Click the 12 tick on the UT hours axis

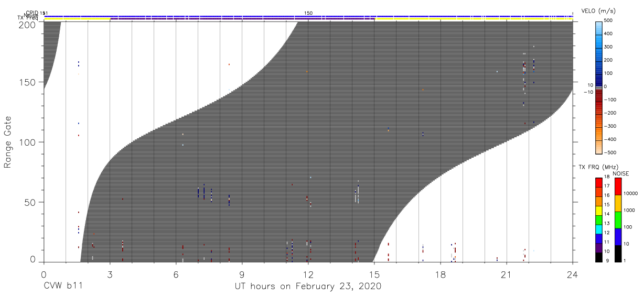(308, 274)
